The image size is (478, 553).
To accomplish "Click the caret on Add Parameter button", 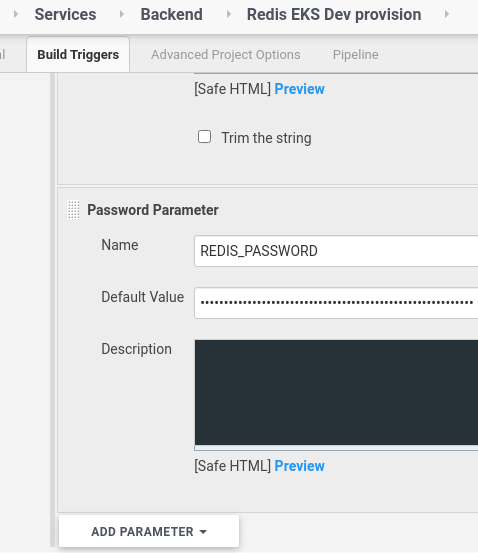I will click(x=203, y=532).
